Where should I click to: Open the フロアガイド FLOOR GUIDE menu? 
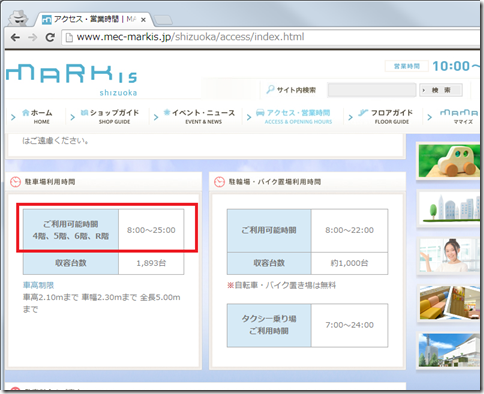coord(385,116)
